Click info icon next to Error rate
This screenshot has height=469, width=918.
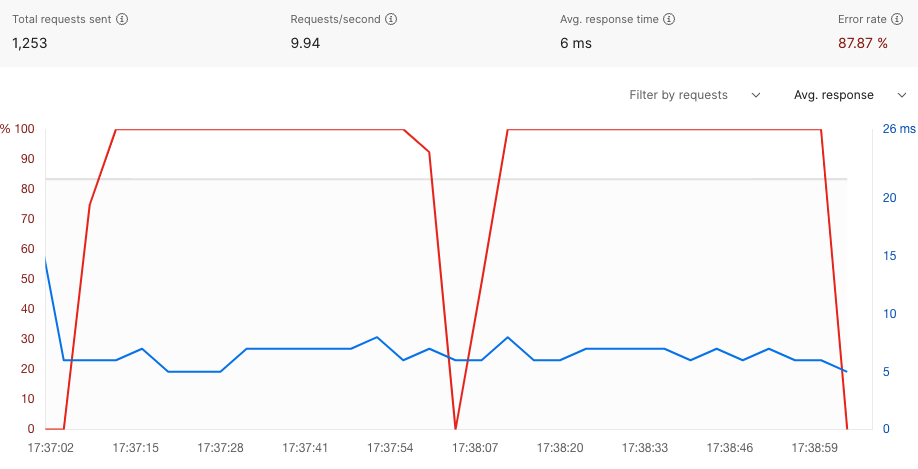click(896, 19)
